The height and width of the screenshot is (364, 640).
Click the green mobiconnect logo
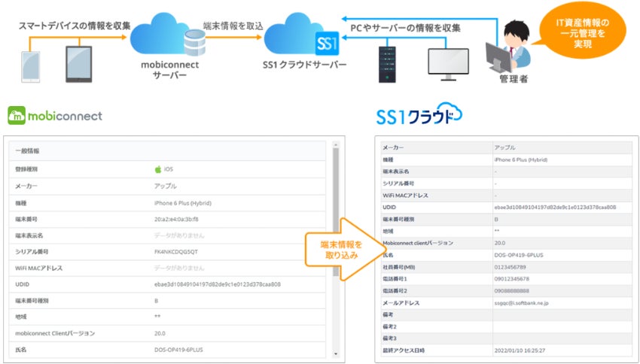pos(55,116)
